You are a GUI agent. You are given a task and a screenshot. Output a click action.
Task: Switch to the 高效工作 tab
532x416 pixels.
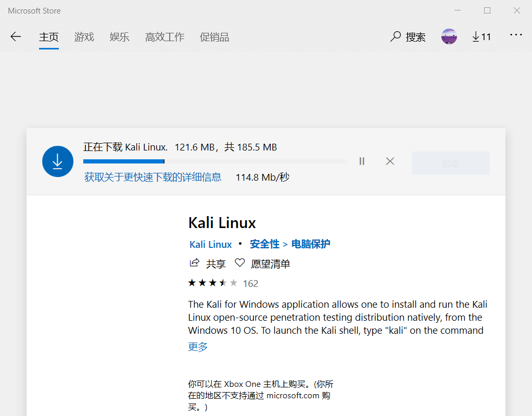click(x=164, y=37)
